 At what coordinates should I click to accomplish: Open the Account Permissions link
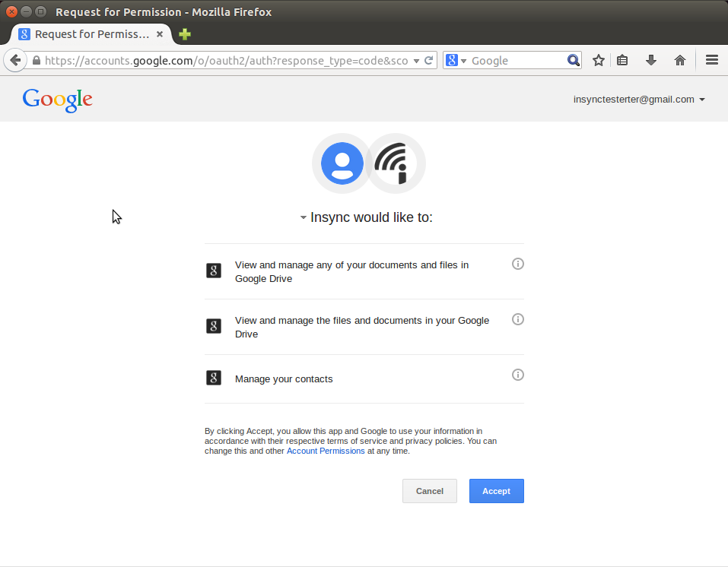pos(326,451)
